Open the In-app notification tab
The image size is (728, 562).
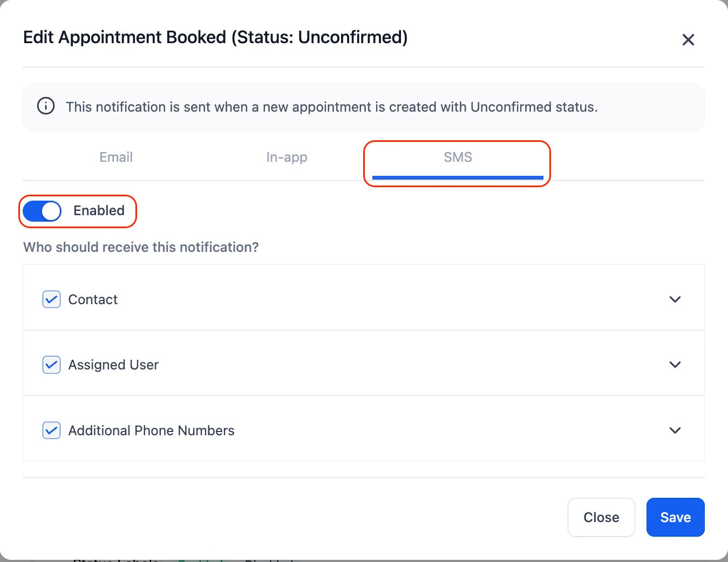pos(287,157)
